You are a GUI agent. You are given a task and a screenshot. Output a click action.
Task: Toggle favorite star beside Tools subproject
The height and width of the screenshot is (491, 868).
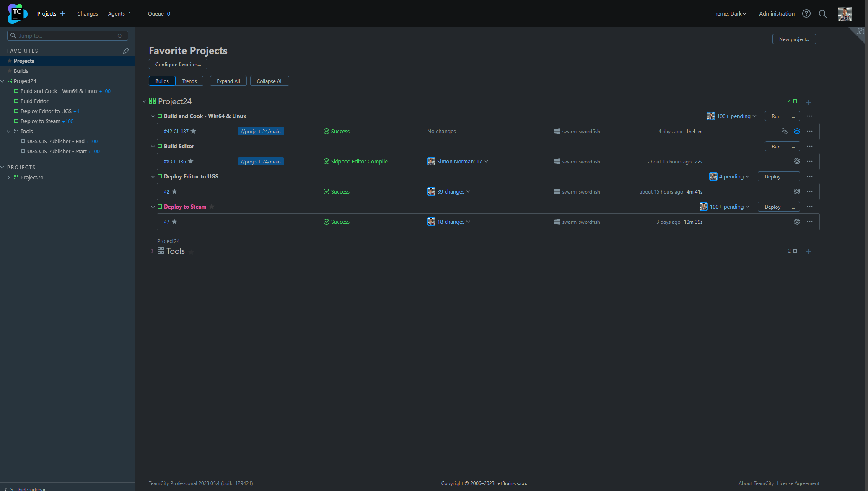tap(191, 252)
